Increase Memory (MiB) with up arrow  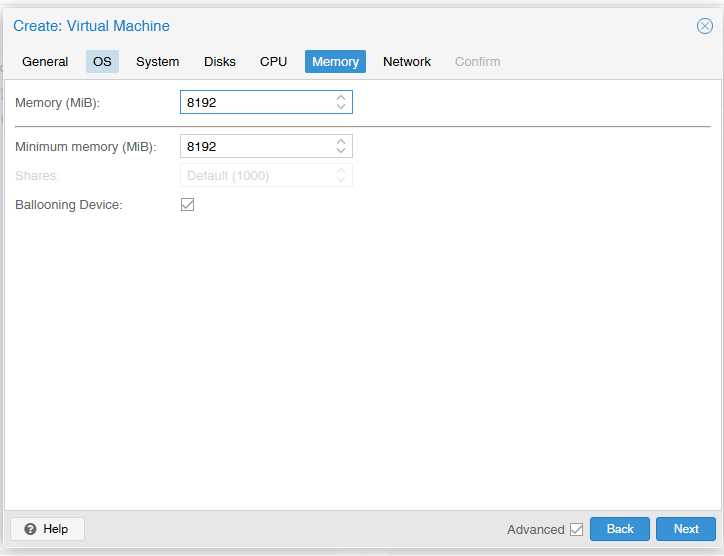(x=341, y=98)
